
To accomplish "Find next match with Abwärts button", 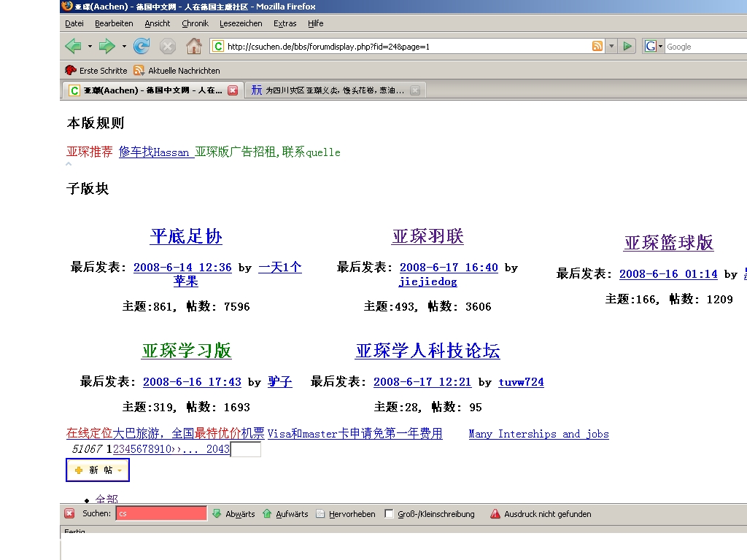I will tap(233, 514).
